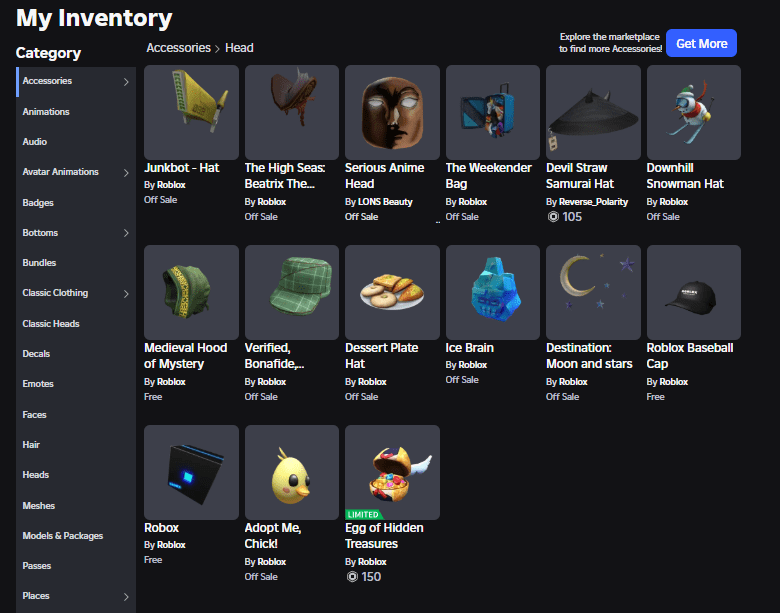780x613 pixels.
Task: Open Models & Packages category
Action: point(63,536)
